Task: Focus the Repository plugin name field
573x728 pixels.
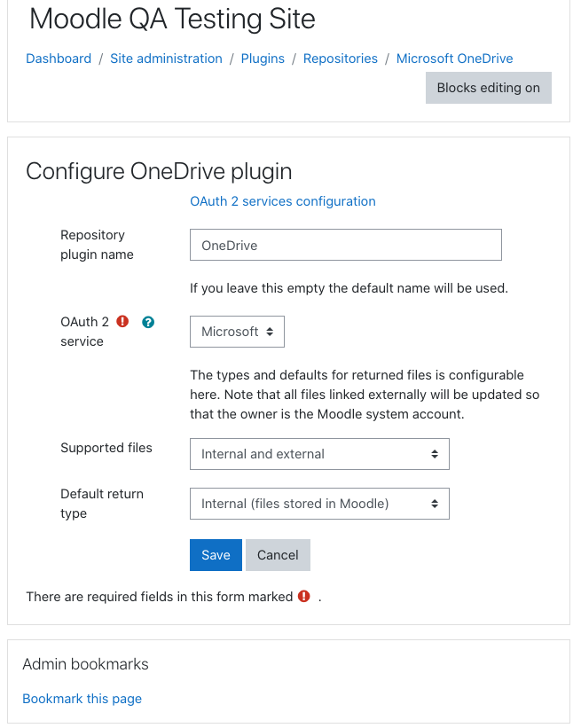Action: pyautogui.click(x=345, y=245)
